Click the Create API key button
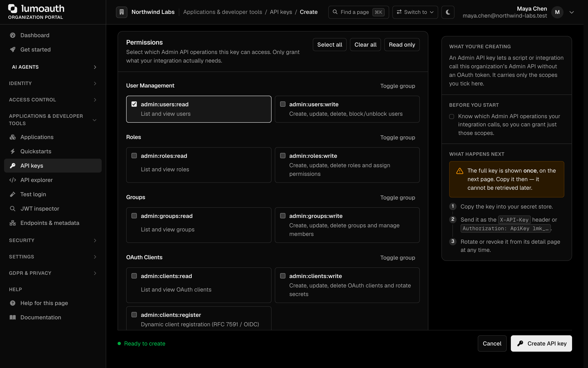The height and width of the screenshot is (368, 588). (541, 343)
